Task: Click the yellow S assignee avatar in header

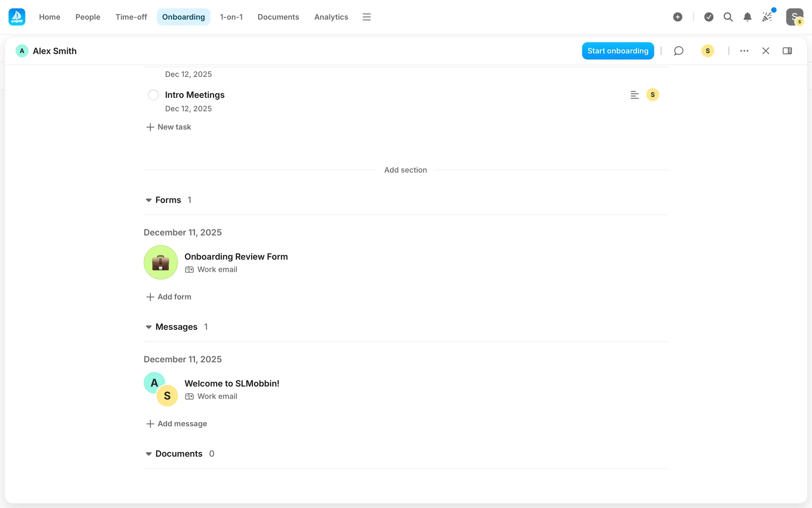Action: point(708,51)
